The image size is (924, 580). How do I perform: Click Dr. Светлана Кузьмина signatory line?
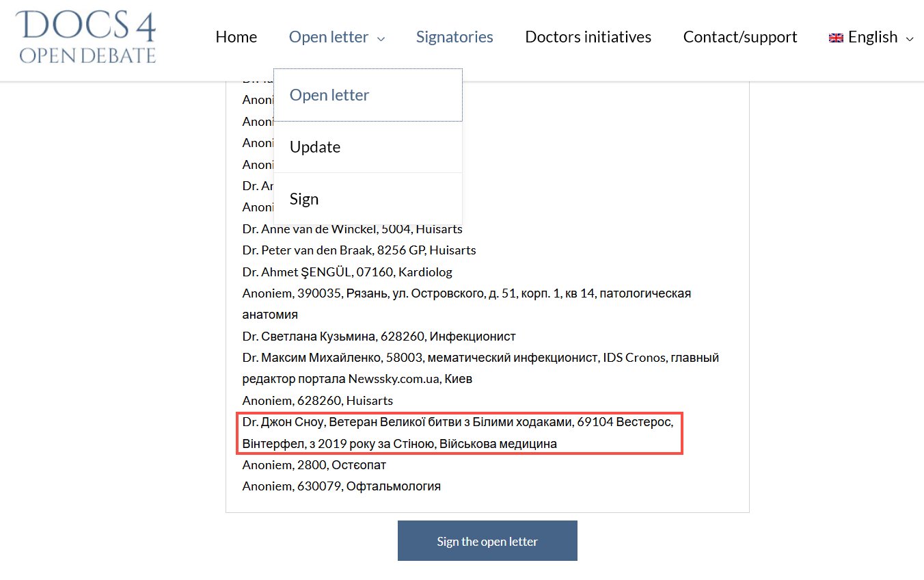click(379, 337)
